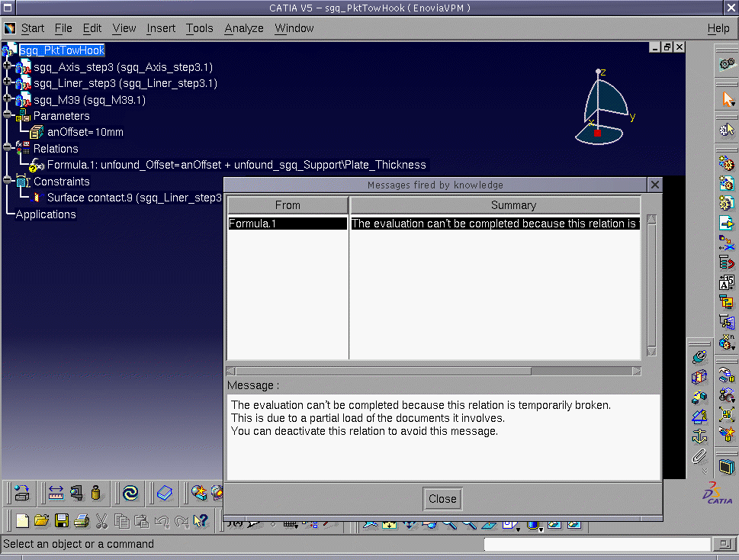Viewport: 739px width, 560px height.
Task: Click the Graph Tree Reordering icon
Action: (x=727, y=262)
